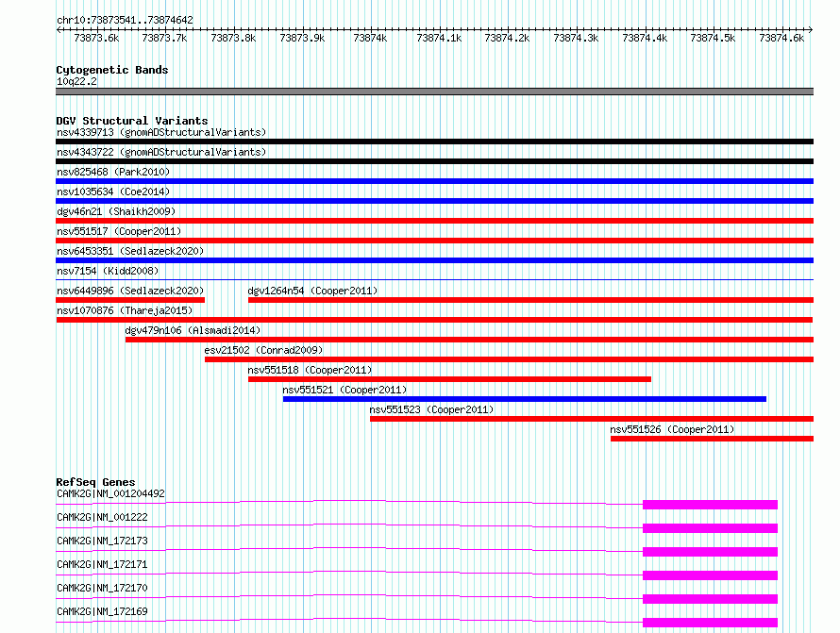Click the dgv46n21 (Shaikh2009) red bar
840x633 pixels.
[434, 221]
